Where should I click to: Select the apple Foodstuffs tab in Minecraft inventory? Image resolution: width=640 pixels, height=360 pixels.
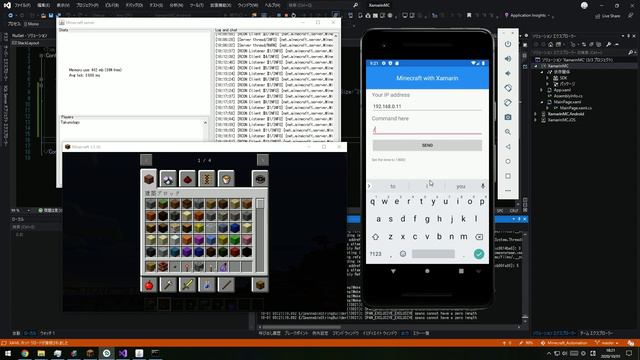tap(149, 284)
